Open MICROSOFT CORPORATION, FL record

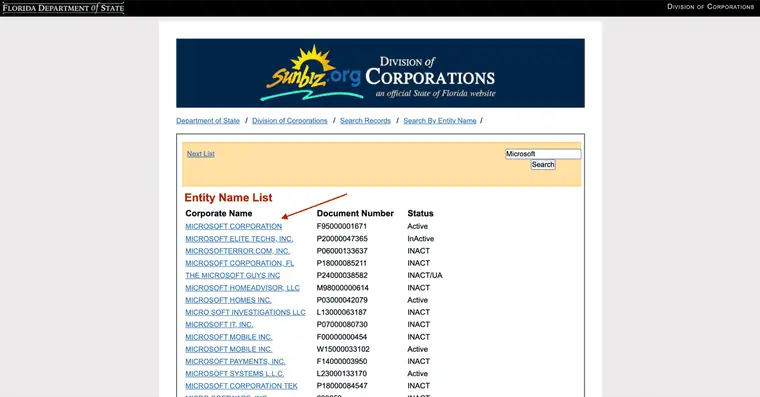[x=239, y=263]
